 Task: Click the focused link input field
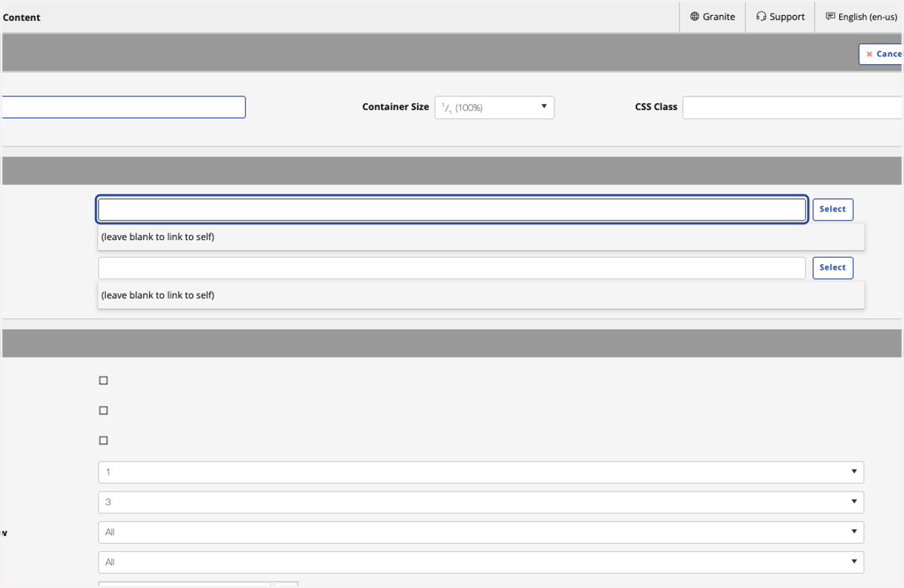[452, 209]
